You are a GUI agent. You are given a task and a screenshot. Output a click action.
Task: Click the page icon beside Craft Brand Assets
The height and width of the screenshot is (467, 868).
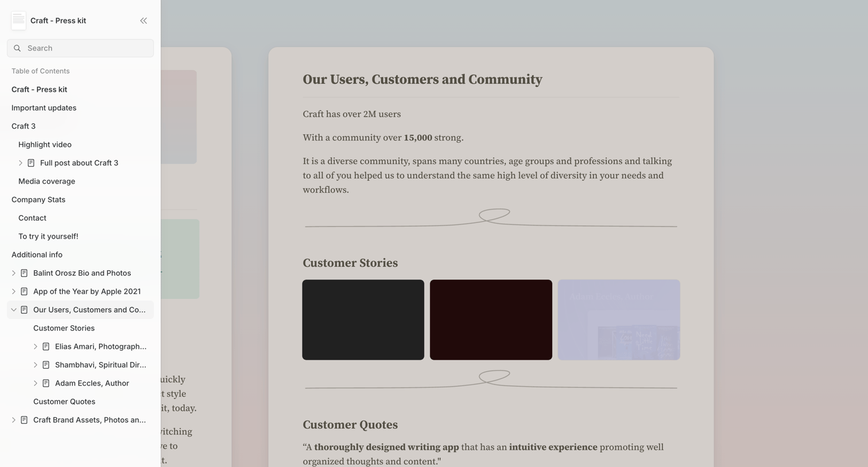point(24,420)
